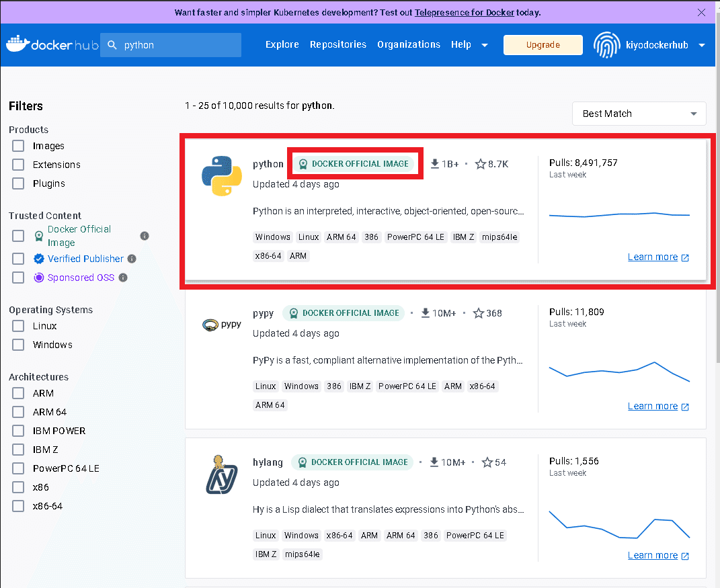
Task: Check the PowerPC 64 LE filter
Action: click(x=18, y=468)
